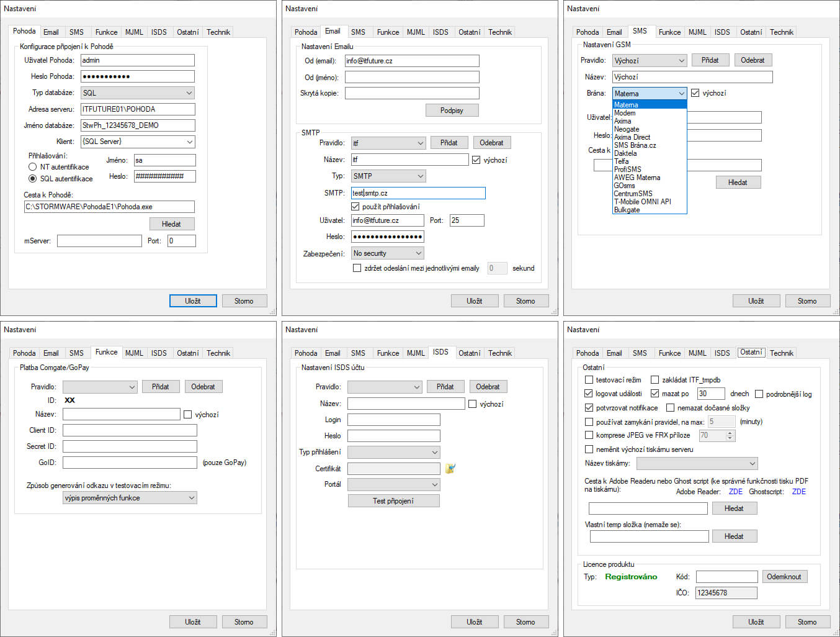Select the NT autentifikace radio button

tap(33, 166)
